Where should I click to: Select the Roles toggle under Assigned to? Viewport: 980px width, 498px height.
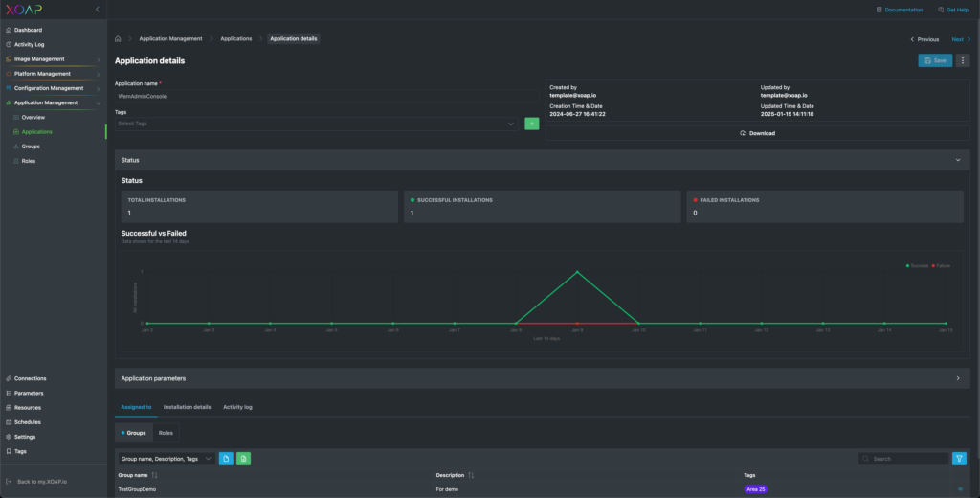(166, 433)
